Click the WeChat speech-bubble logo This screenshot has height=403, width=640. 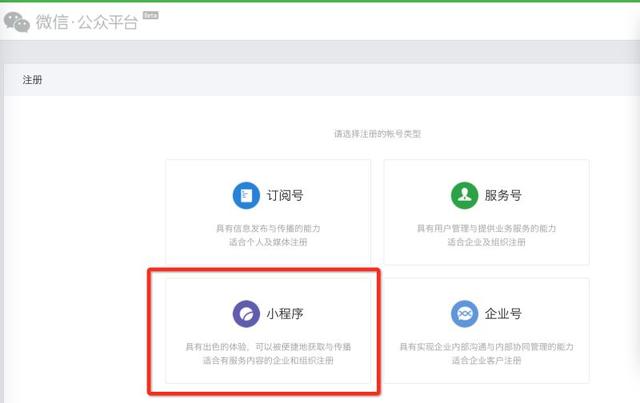pos(17,21)
